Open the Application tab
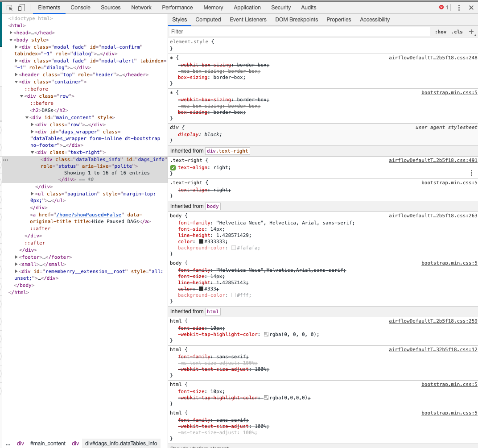478x448 pixels. [x=247, y=8]
